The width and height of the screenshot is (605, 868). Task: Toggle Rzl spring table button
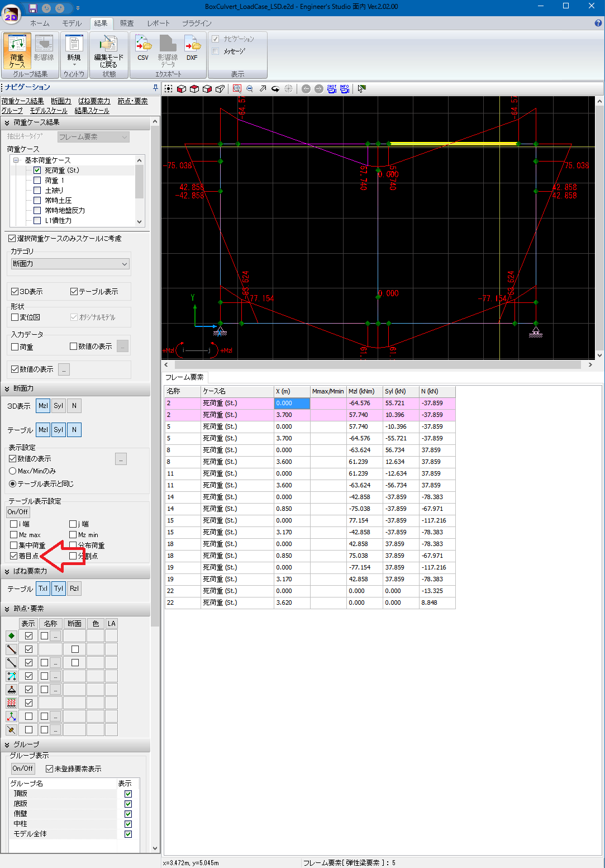pyautogui.click(x=74, y=589)
